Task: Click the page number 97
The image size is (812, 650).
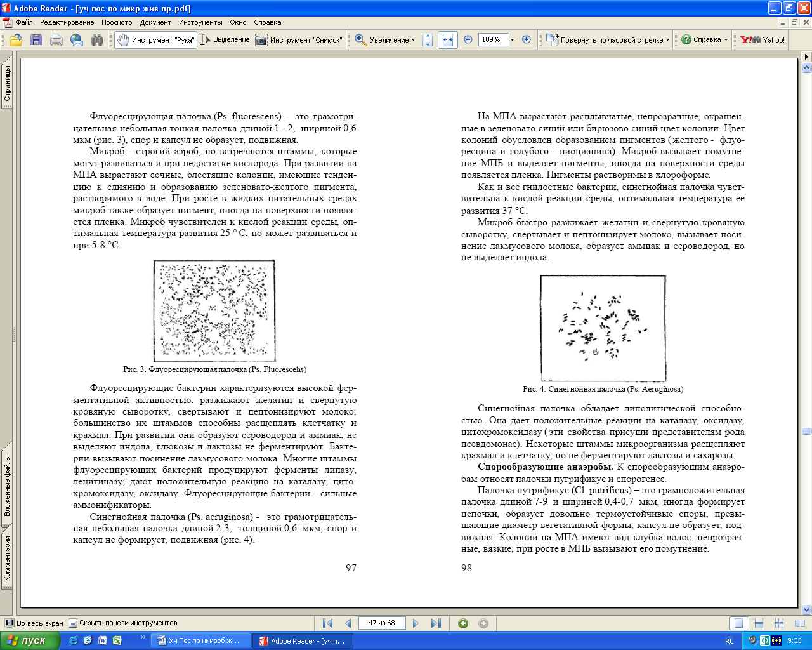Action: pyautogui.click(x=351, y=568)
